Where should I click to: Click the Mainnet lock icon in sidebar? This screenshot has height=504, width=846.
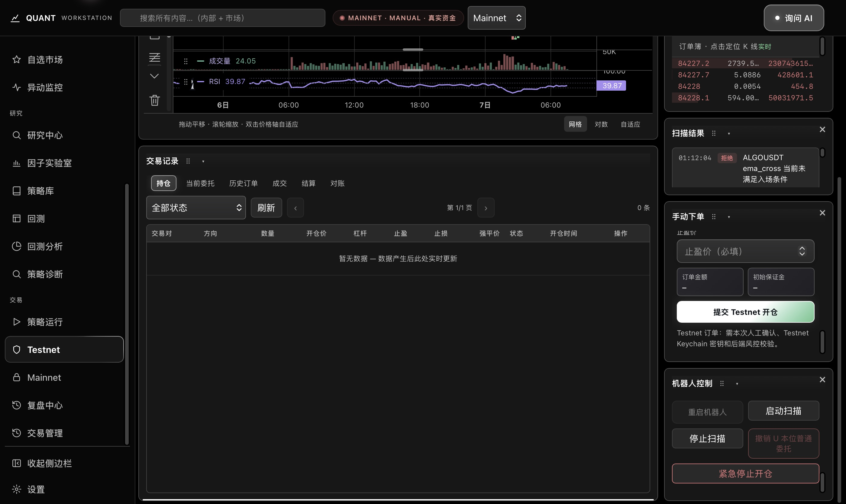point(16,377)
